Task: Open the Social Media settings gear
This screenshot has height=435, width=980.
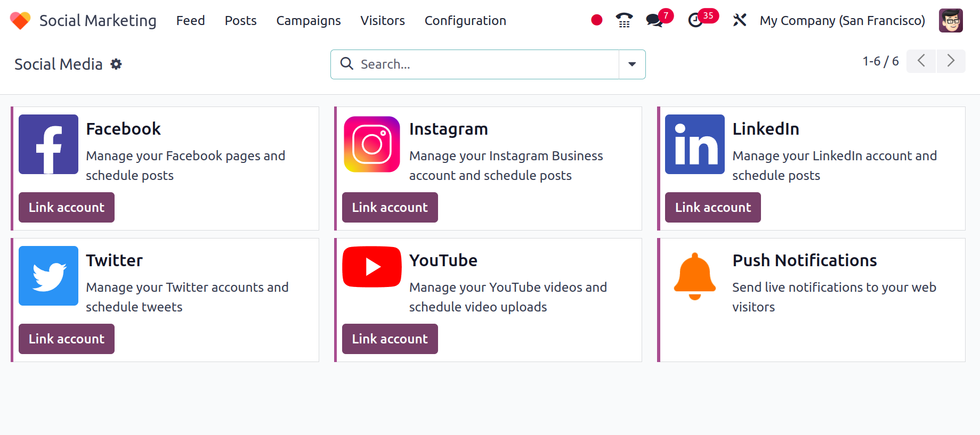Action: click(x=116, y=64)
